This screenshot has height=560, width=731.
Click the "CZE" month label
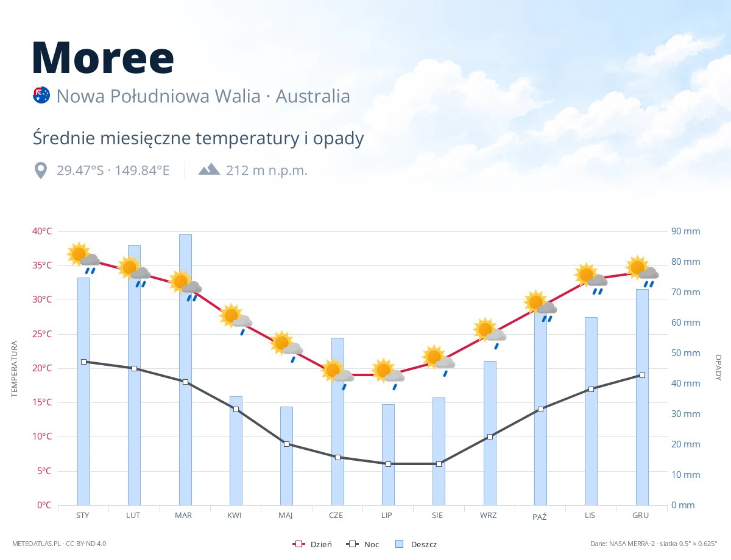[x=336, y=515]
